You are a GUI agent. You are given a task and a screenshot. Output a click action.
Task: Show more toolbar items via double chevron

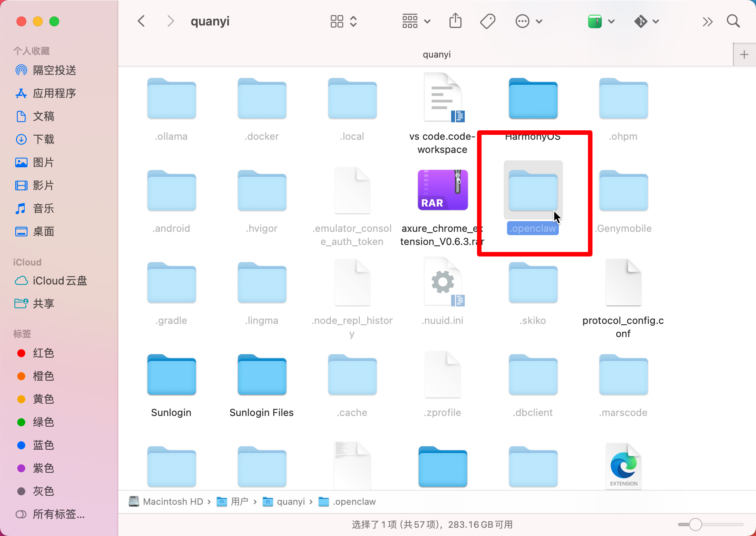click(x=707, y=21)
